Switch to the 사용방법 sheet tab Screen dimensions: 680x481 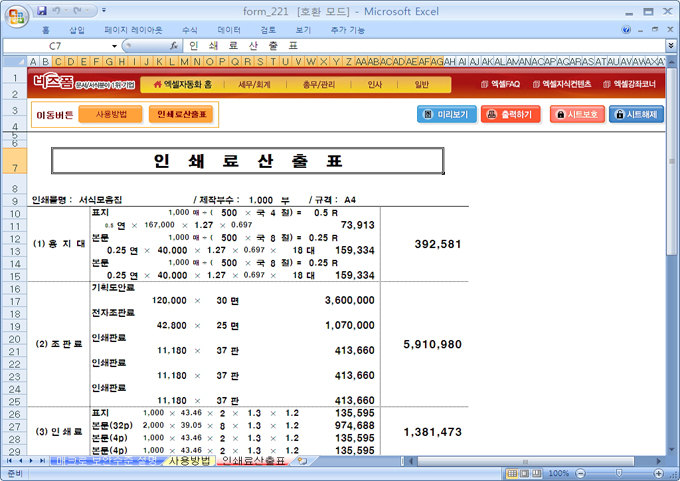[x=189, y=461]
